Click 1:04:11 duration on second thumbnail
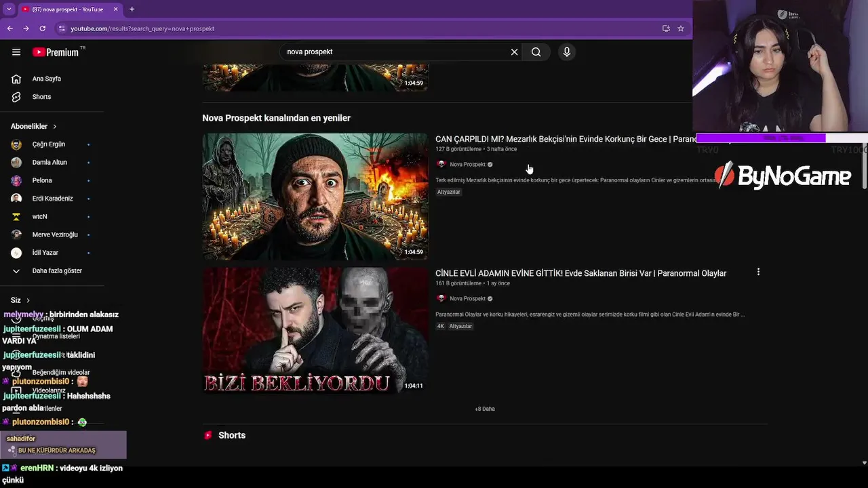Image resolution: width=868 pixels, height=488 pixels. tap(414, 386)
